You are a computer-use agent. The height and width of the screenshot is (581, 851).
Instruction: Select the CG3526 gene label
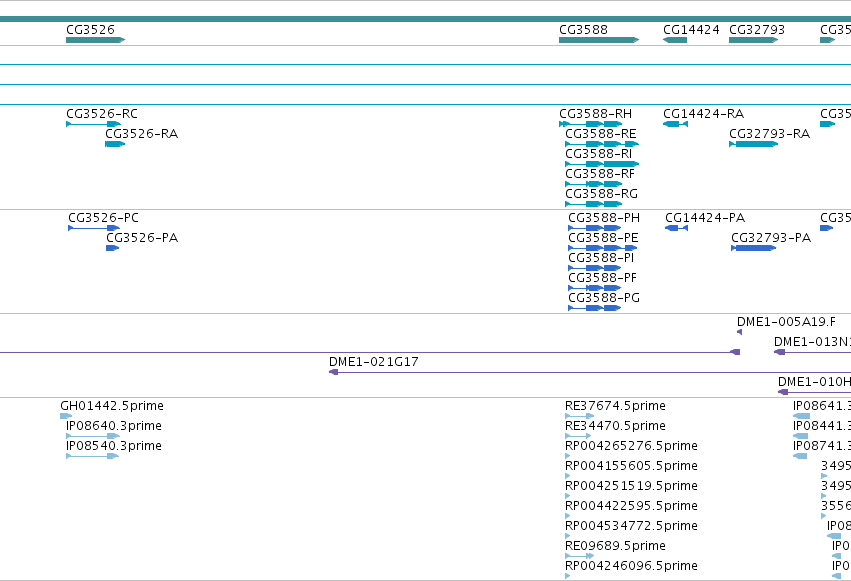90,30
